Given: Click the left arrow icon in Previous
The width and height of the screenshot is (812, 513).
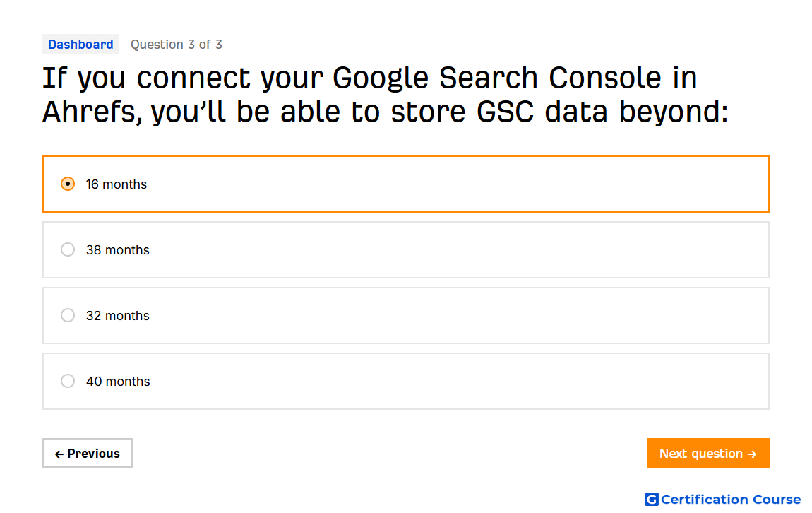Looking at the screenshot, I should click(x=59, y=454).
